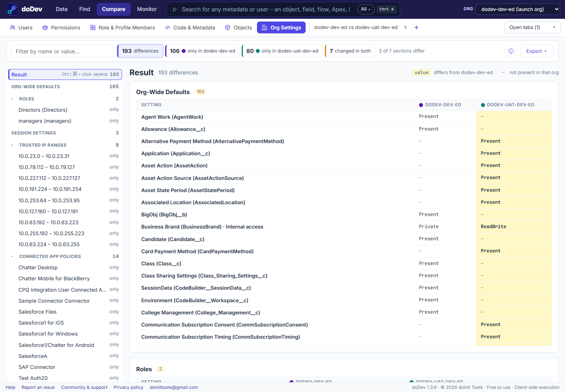Open the Users section
This screenshot has width=565, height=392.
21,27
